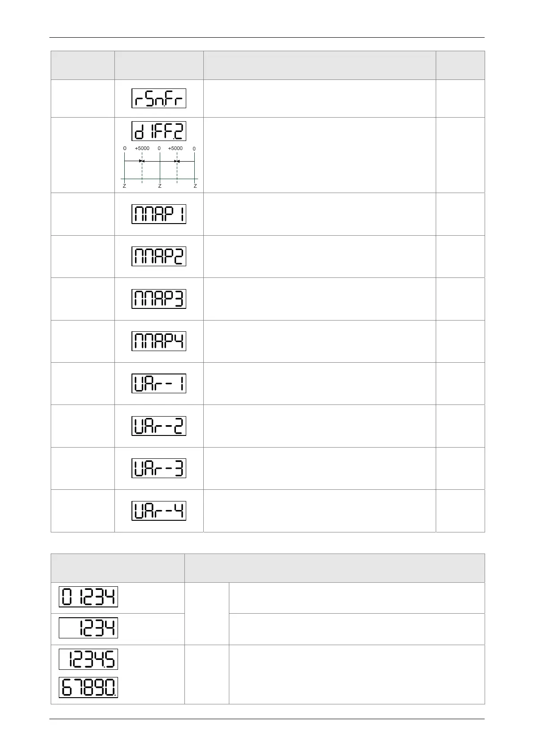Click the UAr-1 display image

pos(159,383)
